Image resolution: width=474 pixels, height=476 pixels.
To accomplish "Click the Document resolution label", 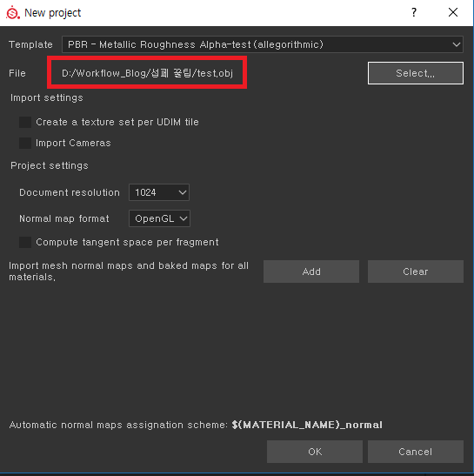I will (x=70, y=192).
